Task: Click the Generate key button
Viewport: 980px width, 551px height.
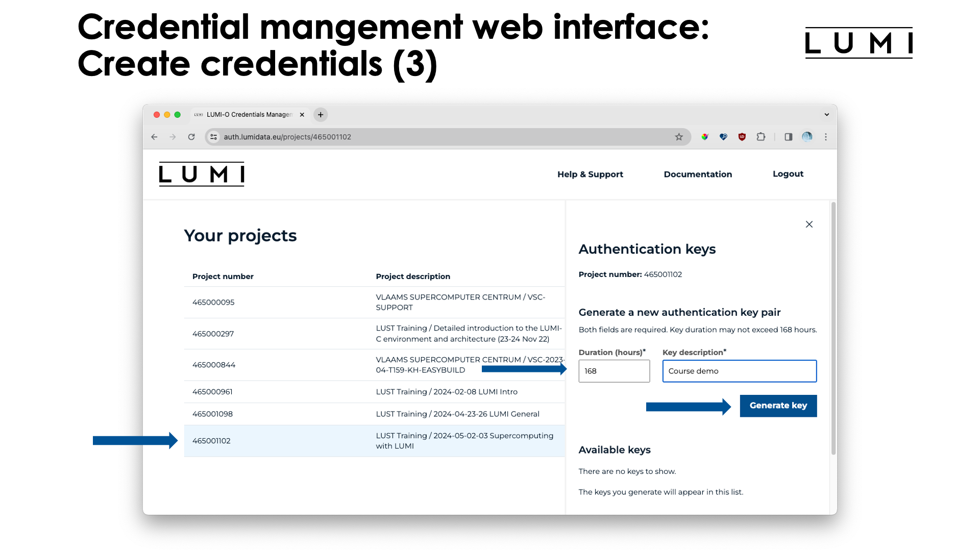Action: point(778,406)
